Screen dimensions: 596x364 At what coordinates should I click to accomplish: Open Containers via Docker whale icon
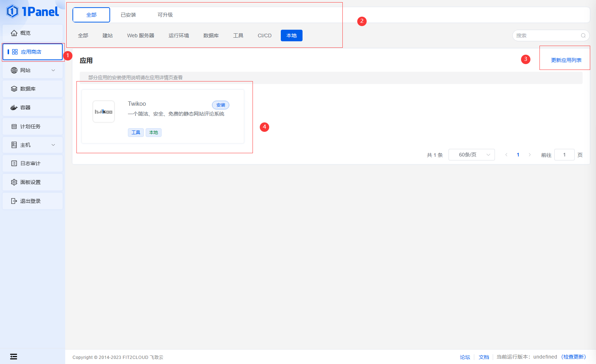tap(14, 108)
